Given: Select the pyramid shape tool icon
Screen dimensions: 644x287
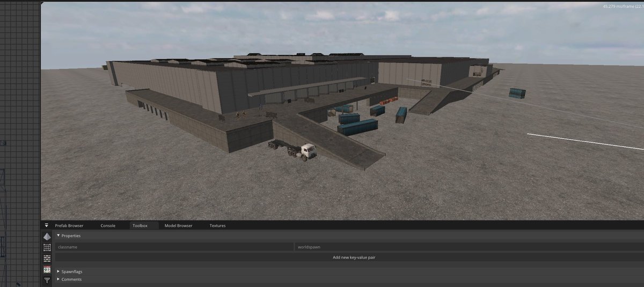Looking at the screenshot, I should (x=47, y=236).
